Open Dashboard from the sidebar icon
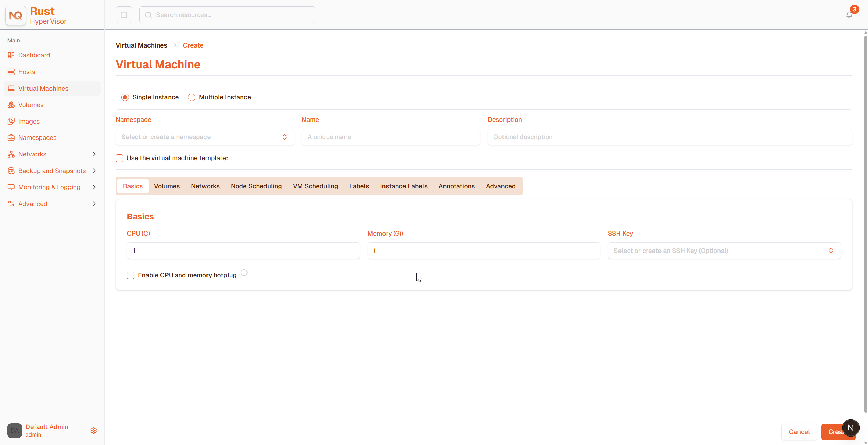Screen dimensions: 868x445 pyautogui.click(x=11, y=55)
